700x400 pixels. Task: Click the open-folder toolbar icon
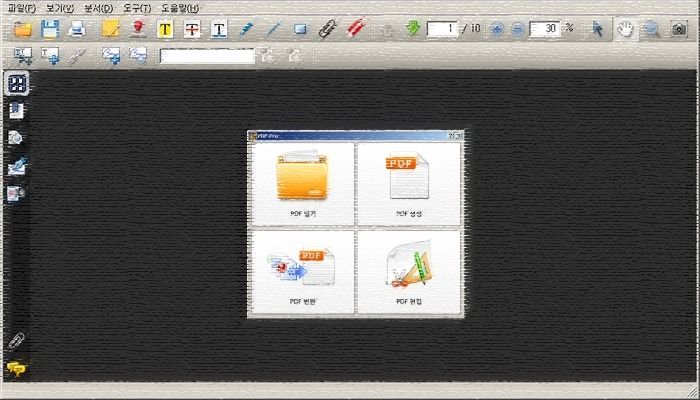click(x=23, y=29)
